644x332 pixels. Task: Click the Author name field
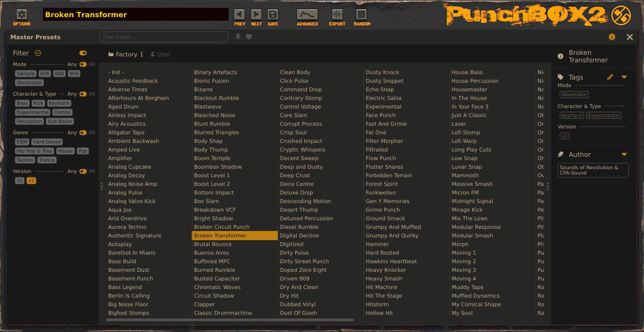coord(593,170)
